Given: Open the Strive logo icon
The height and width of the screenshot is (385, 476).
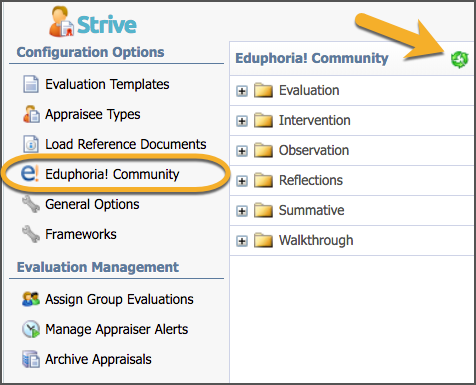Looking at the screenshot, I should point(61,21).
